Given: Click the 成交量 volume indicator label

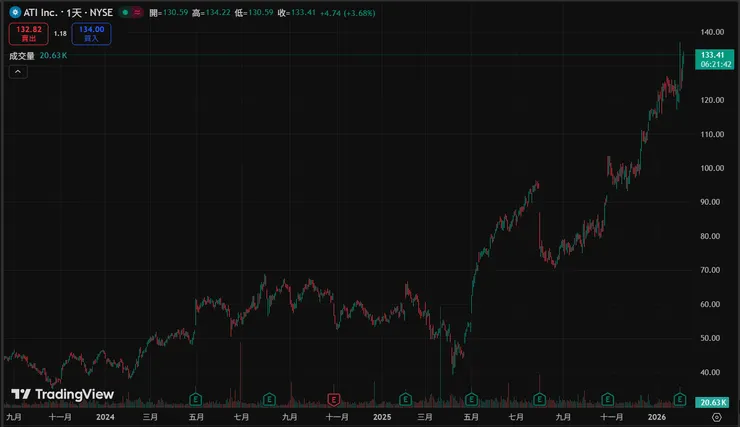Looking at the screenshot, I should [x=22, y=56].
